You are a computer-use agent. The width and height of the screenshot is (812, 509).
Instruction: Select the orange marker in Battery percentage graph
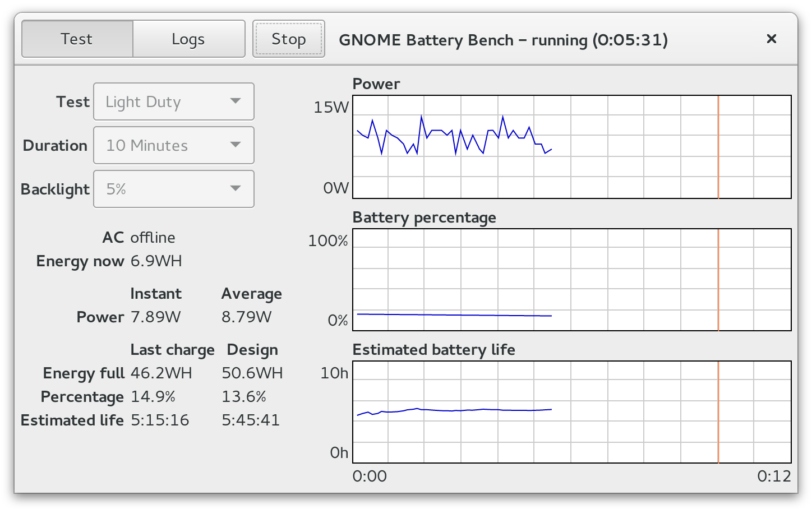click(718, 280)
